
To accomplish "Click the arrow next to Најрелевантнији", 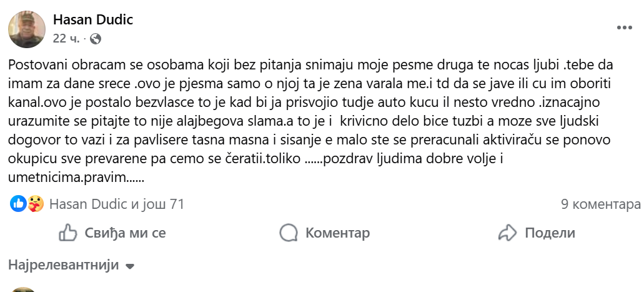I will [x=130, y=266].
